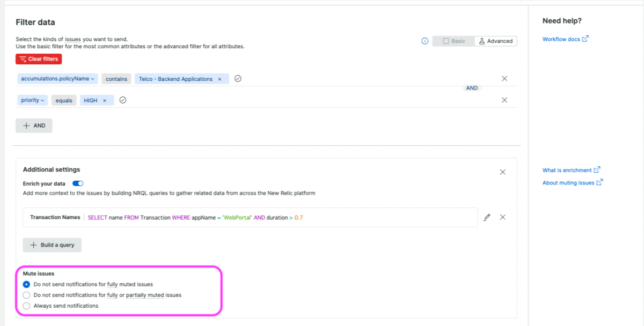Open the accumulations.policyName attribute dropdown

(x=57, y=79)
